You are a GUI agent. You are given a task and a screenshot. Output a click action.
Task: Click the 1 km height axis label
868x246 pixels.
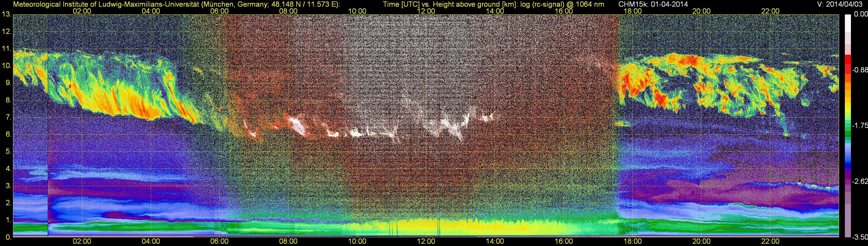[8, 220]
